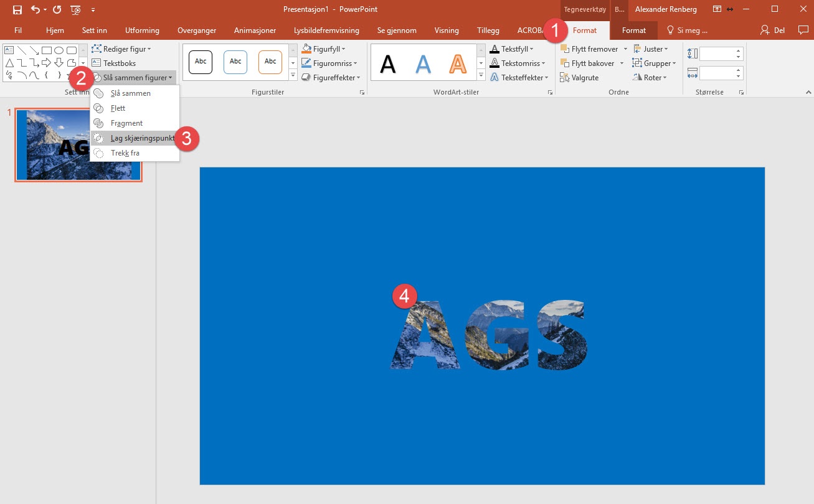814x504 pixels.
Task: Apply orange outline Abc shape style
Action: [x=270, y=62]
